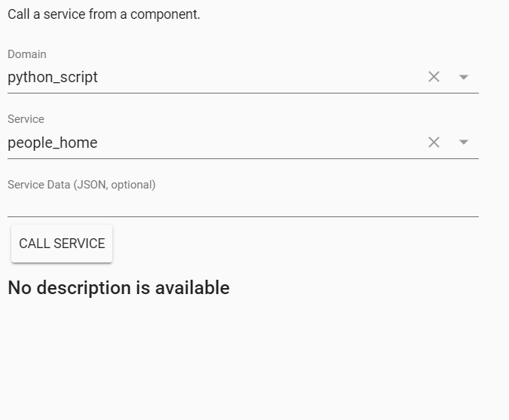509x420 pixels.
Task: Click the people_home text in Service field
Action: [53, 143]
